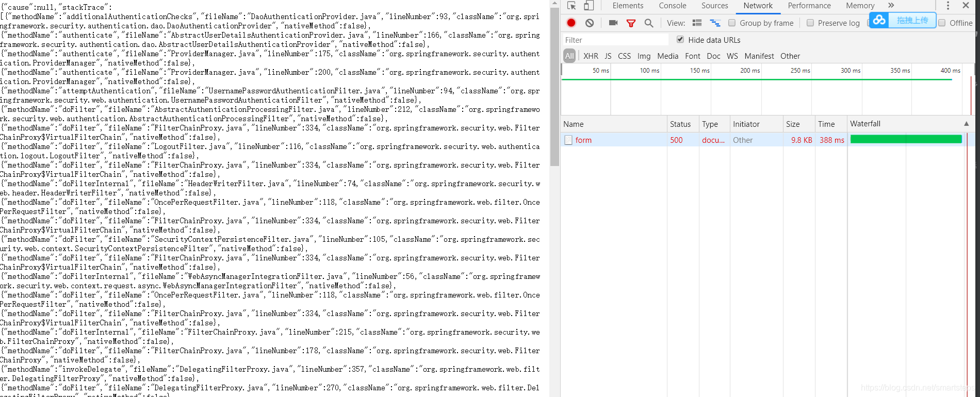Image resolution: width=980 pixels, height=397 pixels.
Task: Switch to Console tab
Action: click(x=673, y=6)
